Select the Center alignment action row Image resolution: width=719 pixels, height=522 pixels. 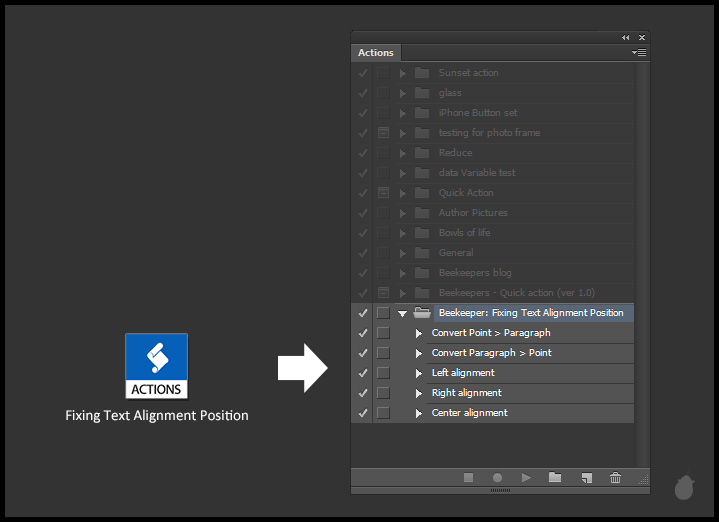469,413
